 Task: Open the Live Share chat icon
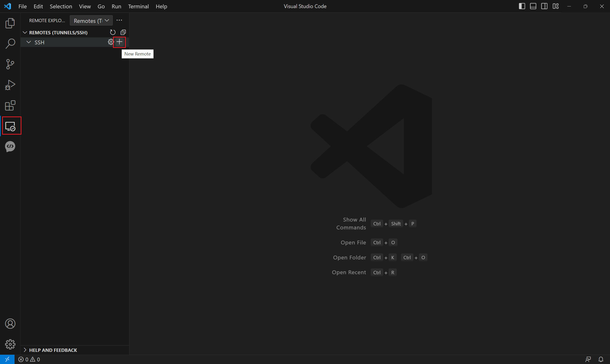(x=10, y=147)
